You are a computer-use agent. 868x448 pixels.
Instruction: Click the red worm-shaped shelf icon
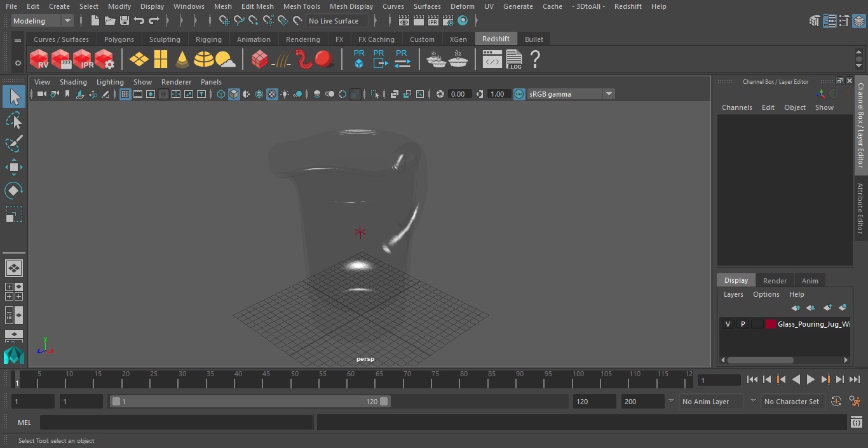click(x=304, y=59)
